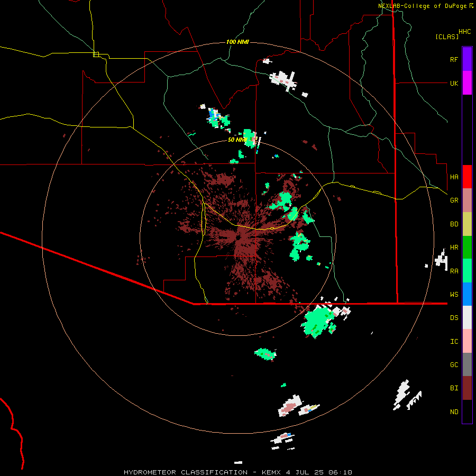Click the Hydrometeor Classification KEMX timestamp caption
Viewport: 476px width, 476px height.
pyautogui.click(x=238, y=472)
